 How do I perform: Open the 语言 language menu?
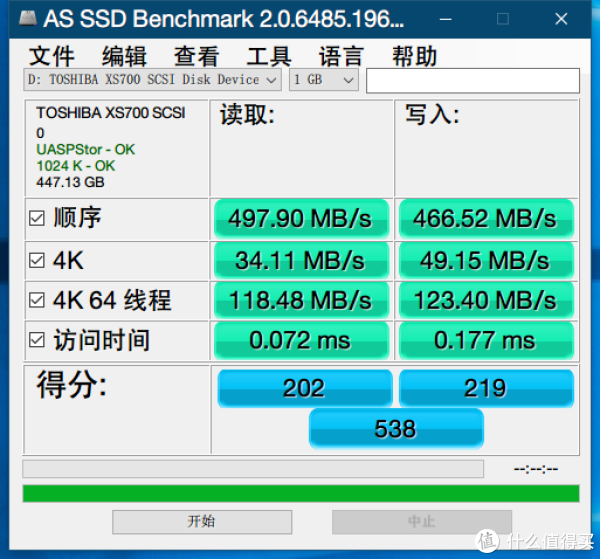point(341,56)
